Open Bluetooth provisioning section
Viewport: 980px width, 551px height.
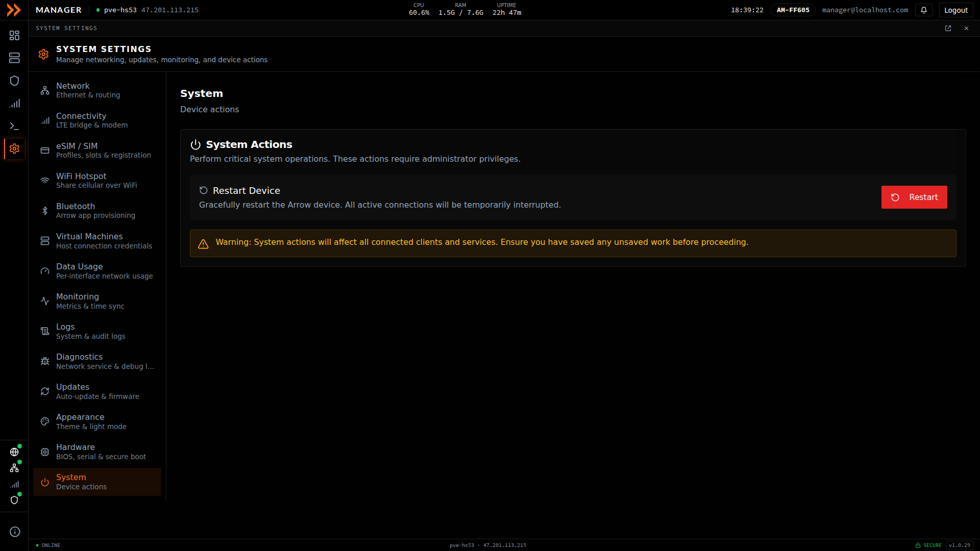coord(97,211)
